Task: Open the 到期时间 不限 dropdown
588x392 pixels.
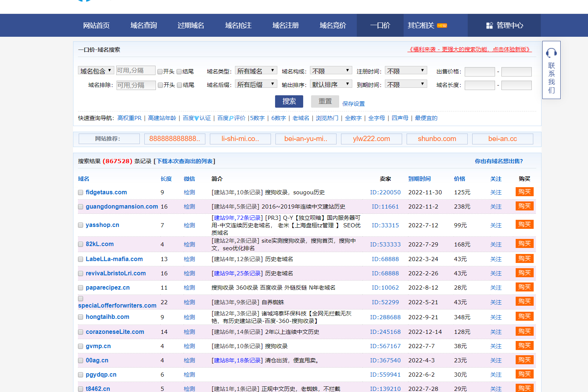Action: click(406, 84)
